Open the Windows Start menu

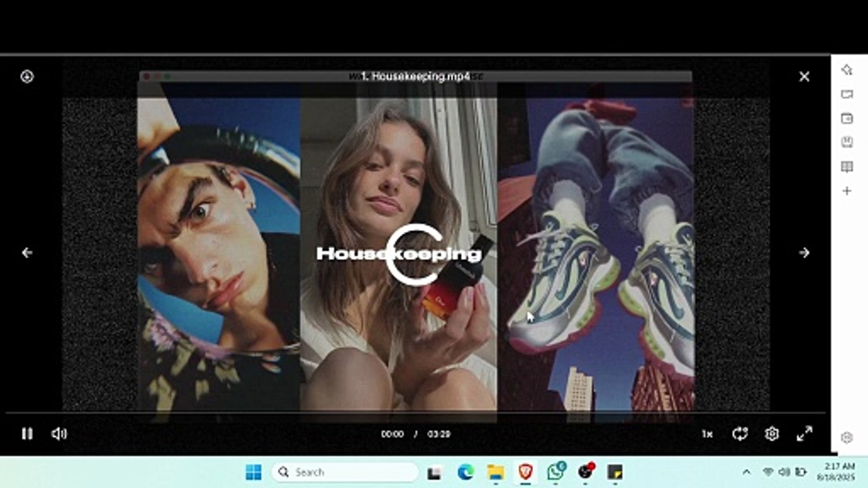tap(253, 472)
